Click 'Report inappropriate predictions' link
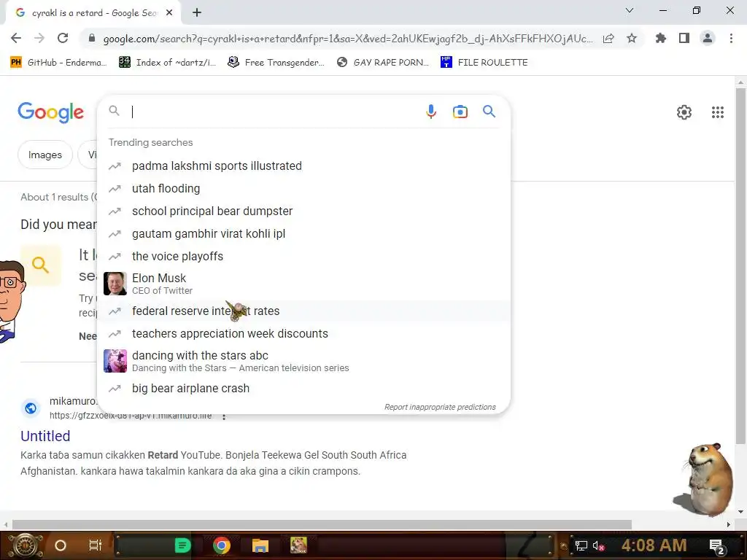The height and width of the screenshot is (560, 747). tap(440, 407)
